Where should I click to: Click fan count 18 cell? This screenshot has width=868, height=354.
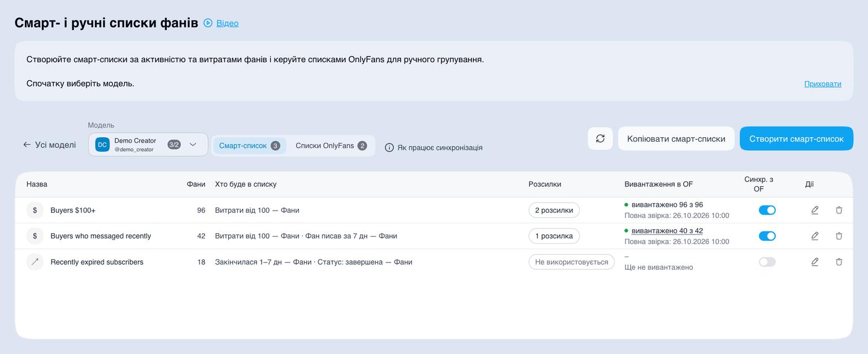[x=201, y=262]
